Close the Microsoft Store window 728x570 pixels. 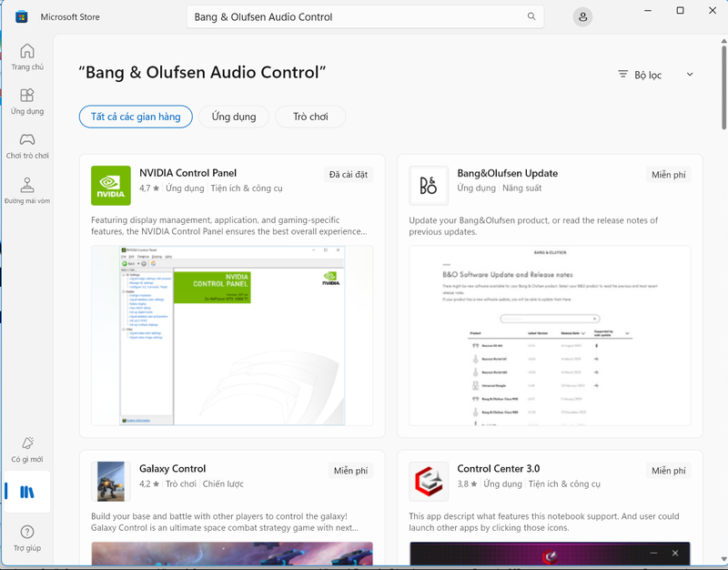pyautogui.click(x=713, y=11)
